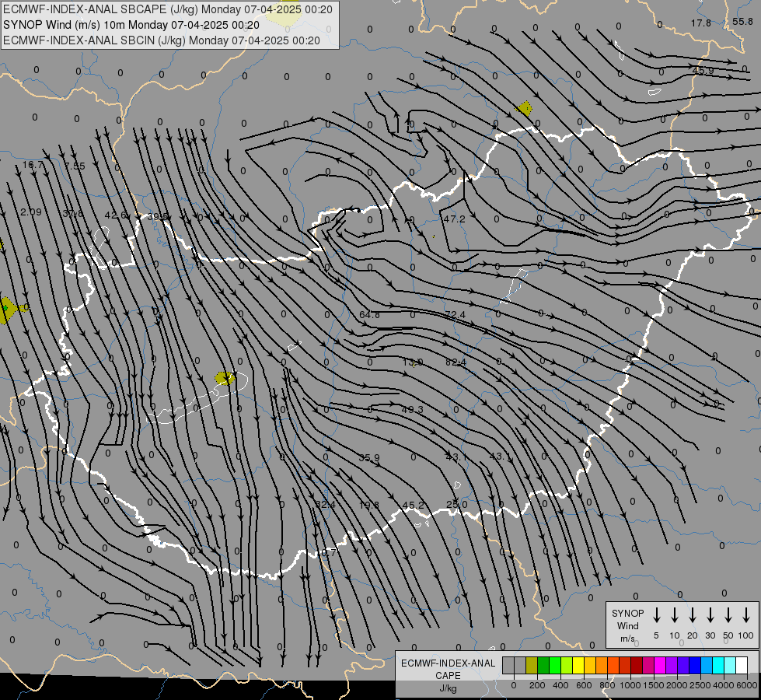Click the 10 m/s wind arrow in legend

click(675, 615)
